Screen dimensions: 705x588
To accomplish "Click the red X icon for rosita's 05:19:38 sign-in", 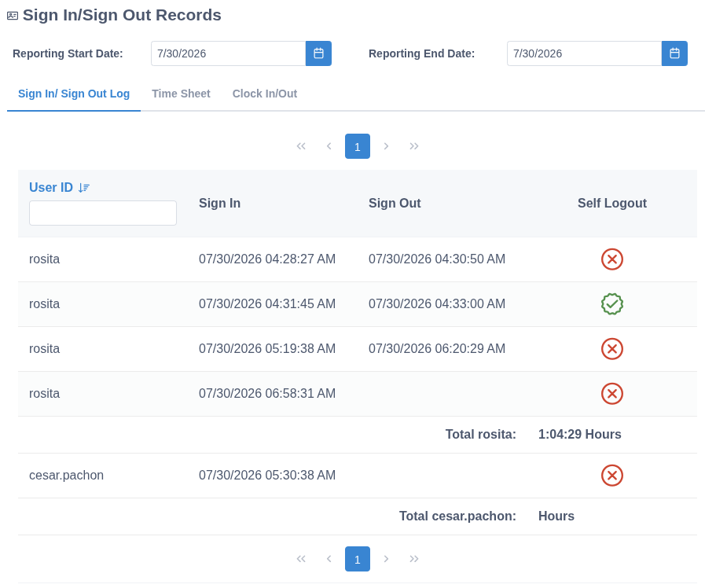I will point(612,349).
